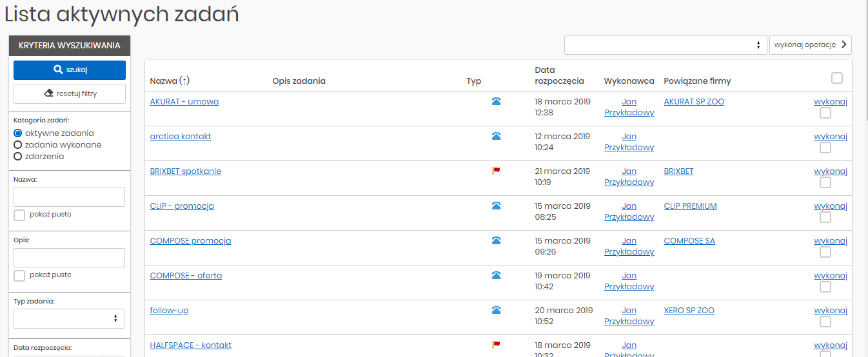Enable 'pokaż puste' checkbox under Nazwa

[19, 215]
